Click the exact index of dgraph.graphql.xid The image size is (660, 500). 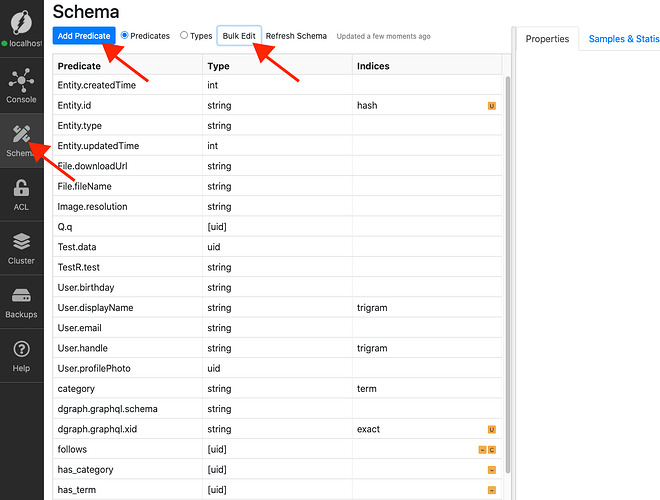click(x=368, y=429)
